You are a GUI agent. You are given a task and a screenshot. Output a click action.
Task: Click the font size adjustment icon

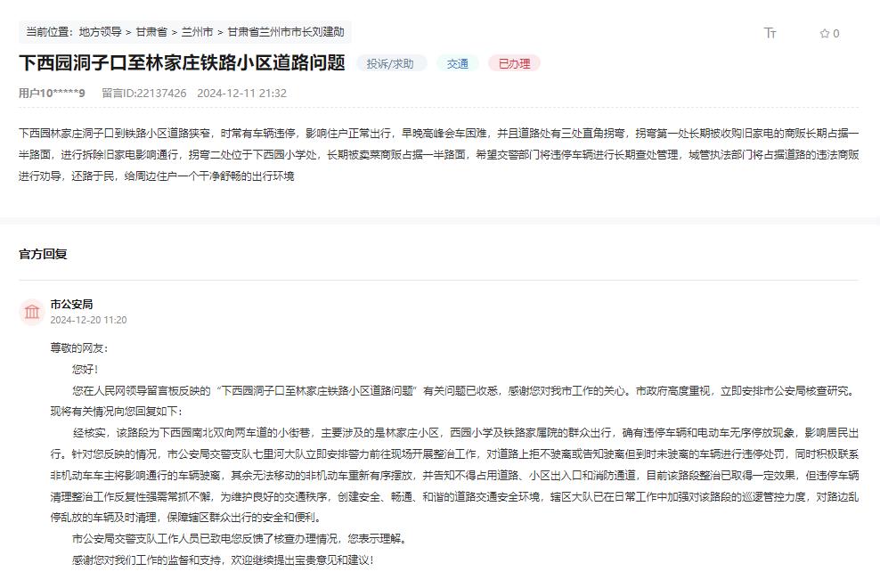[x=770, y=33]
